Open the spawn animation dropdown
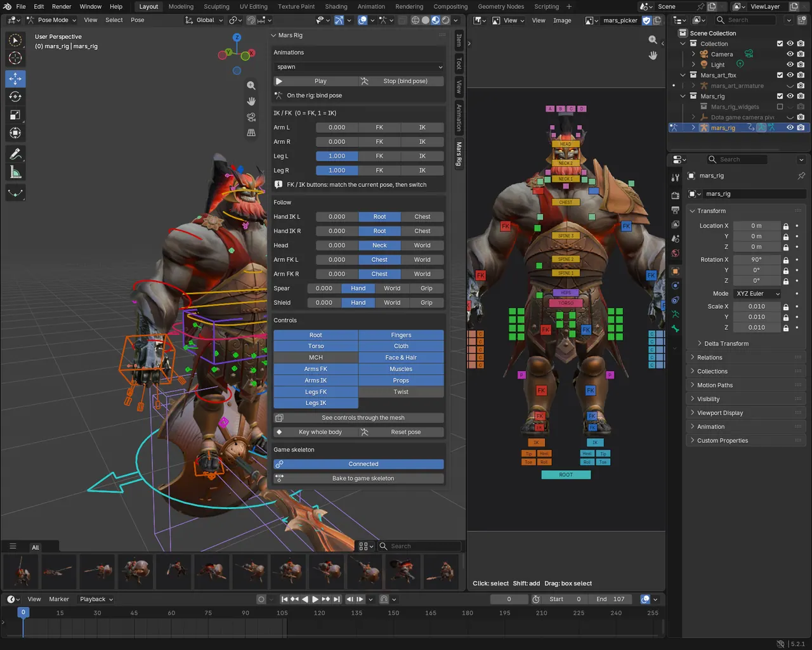Screen dimensions: 812x650 point(358,67)
